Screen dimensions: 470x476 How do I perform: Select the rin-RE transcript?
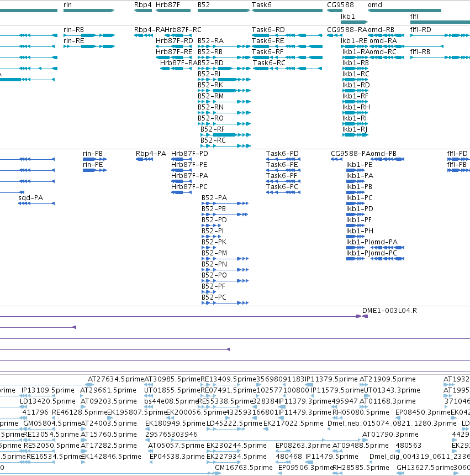pos(89,46)
